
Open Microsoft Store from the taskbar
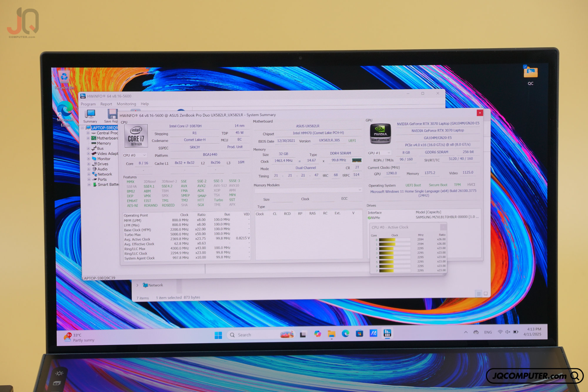359,333
